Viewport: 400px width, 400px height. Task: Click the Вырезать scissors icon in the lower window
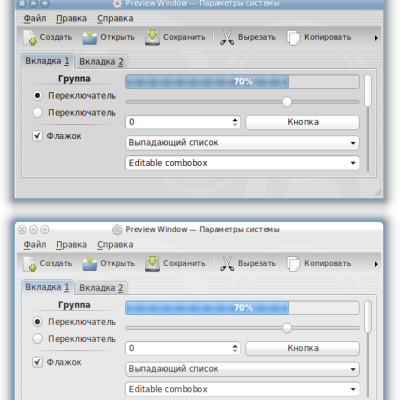[227, 264]
